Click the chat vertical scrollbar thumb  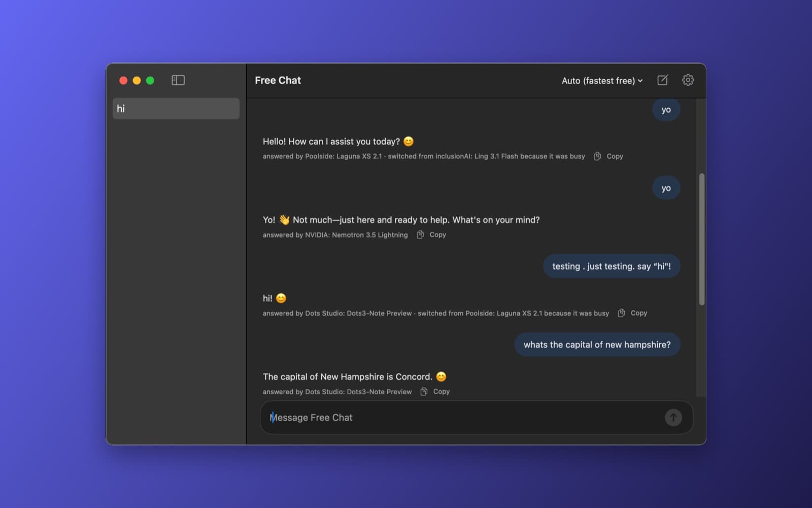tap(702, 239)
